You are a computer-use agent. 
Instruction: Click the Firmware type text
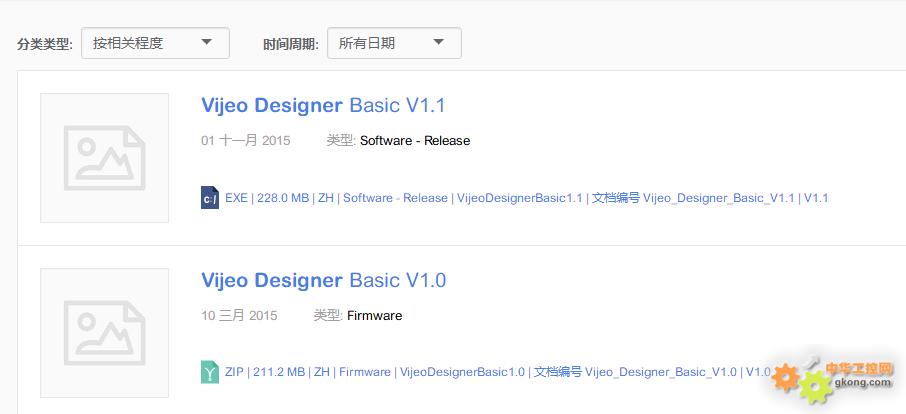tap(374, 316)
